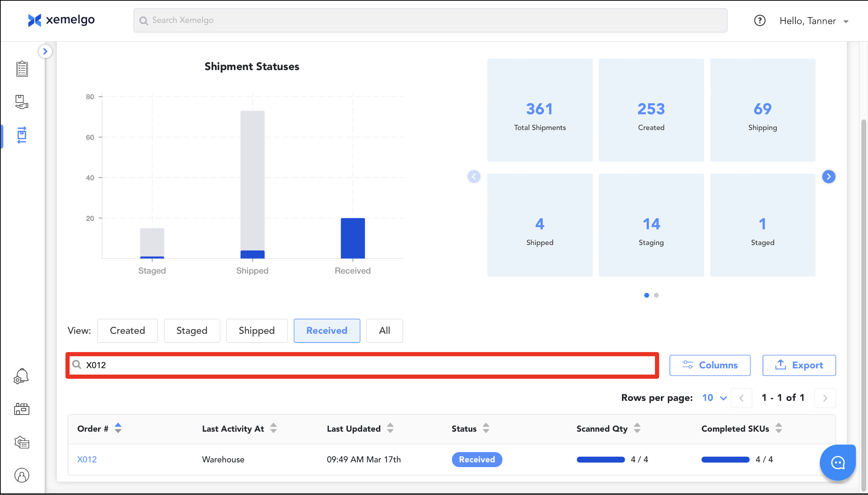Expand the collapsed sidebar with arrow
This screenshot has height=495, width=868.
(x=45, y=51)
